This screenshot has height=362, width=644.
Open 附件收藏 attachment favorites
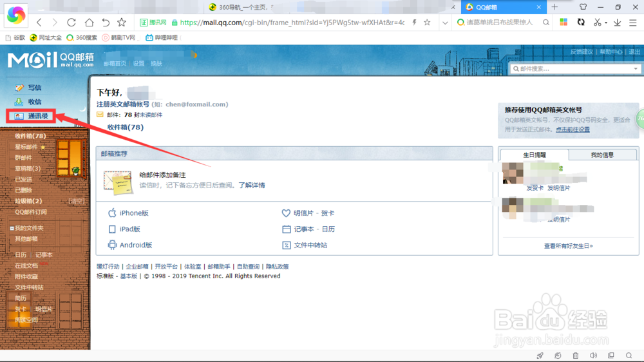pyautogui.click(x=26, y=276)
